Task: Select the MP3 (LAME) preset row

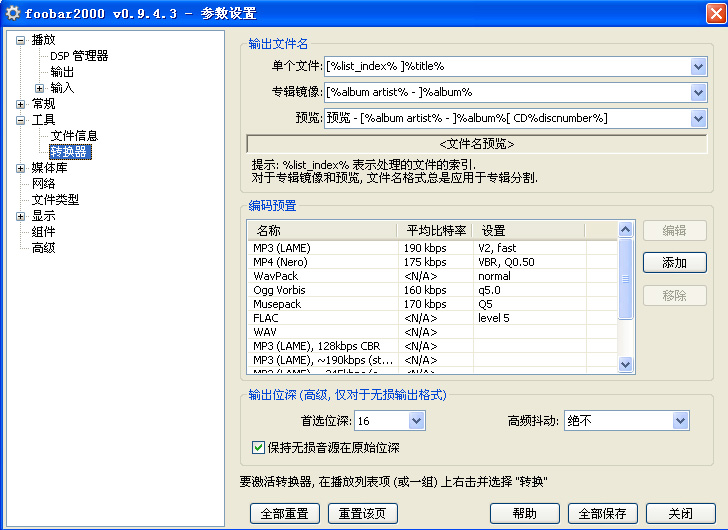Action: click(432, 248)
